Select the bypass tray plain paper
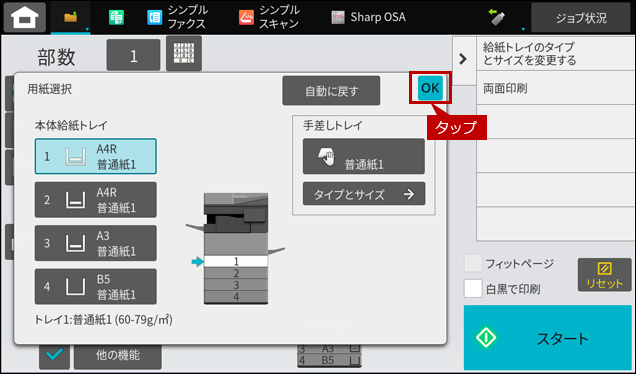The width and height of the screenshot is (636, 374). point(364,156)
